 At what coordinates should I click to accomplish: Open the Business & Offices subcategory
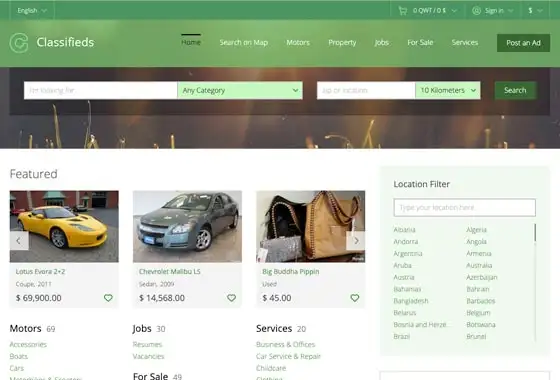[286, 344]
